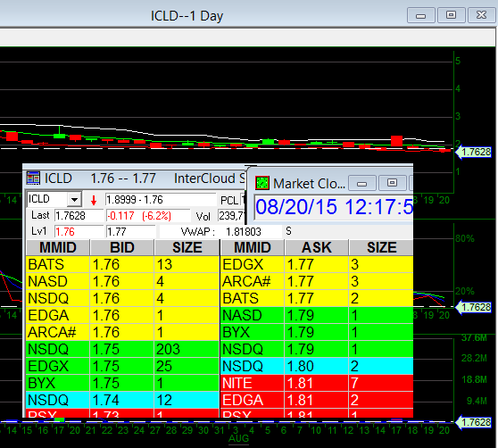The image size is (498, 448).
Task: Click the ICLD Level 2 window icon
Action: [33, 178]
